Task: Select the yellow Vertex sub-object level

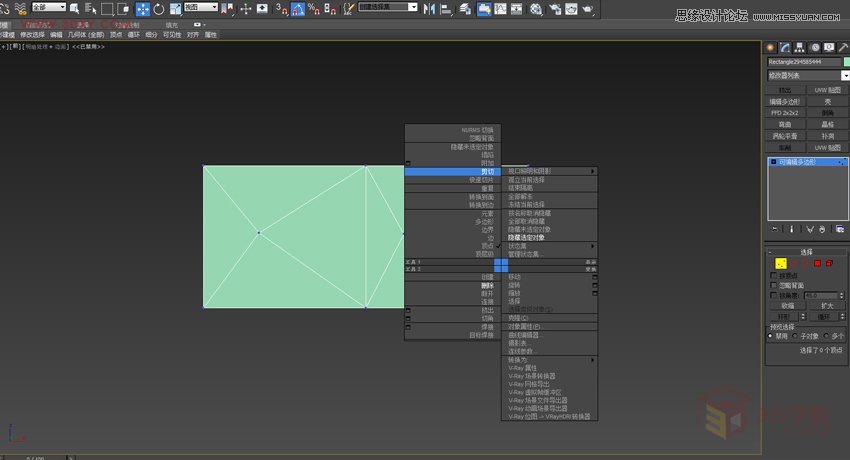Action: pos(782,263)
